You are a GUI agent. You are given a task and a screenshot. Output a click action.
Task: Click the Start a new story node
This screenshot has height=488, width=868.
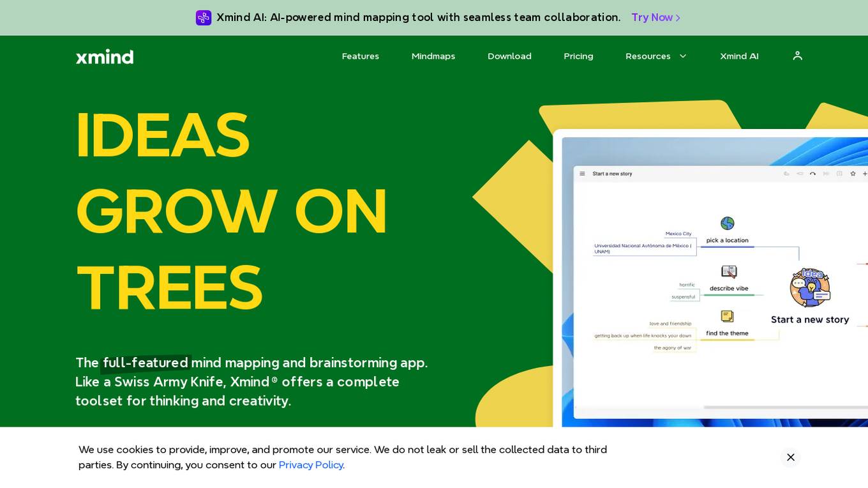[x=810, y=319]
